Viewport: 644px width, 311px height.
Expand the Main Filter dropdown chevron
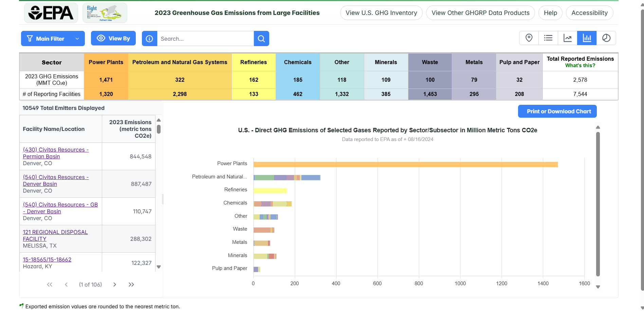tap(77, 38)
